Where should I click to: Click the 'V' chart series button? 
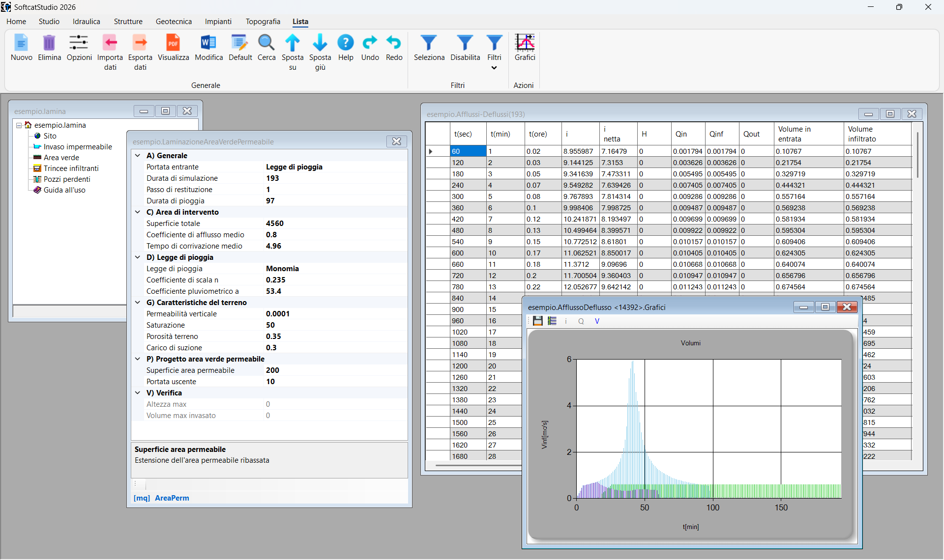[x=597, y=321]
